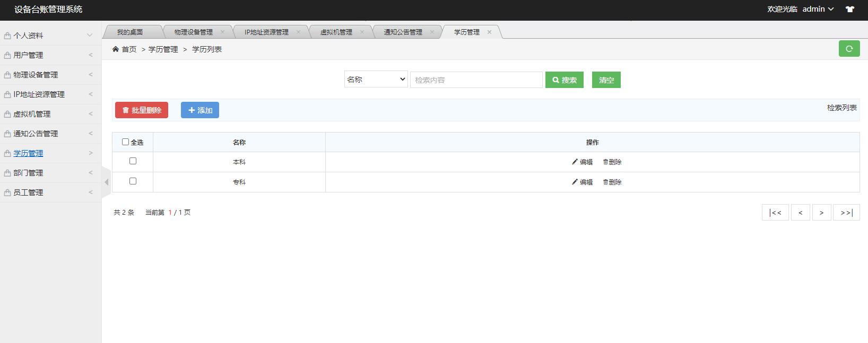This screenshot has height=343, width=868.
Task: Select the 学历管理 tab
Action: [467, 32]
